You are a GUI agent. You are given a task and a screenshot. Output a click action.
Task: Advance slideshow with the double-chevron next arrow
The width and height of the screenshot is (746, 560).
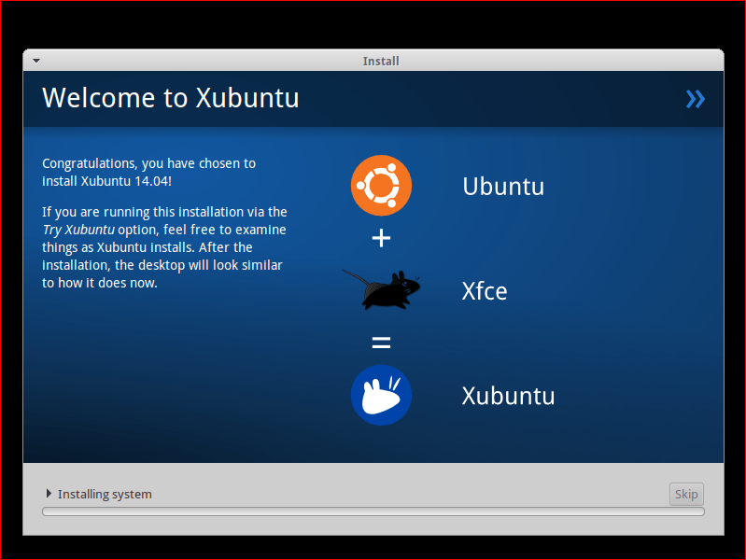click(695, 99)
